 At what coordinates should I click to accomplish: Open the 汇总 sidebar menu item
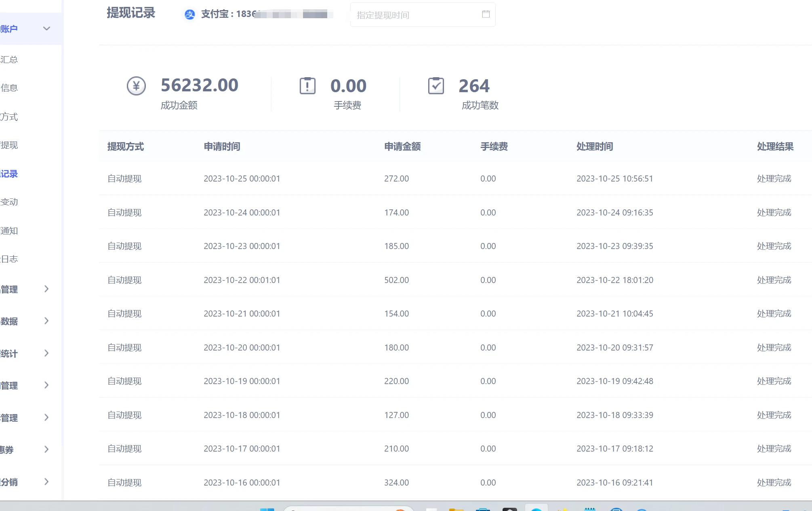click(x=10, y=60)
